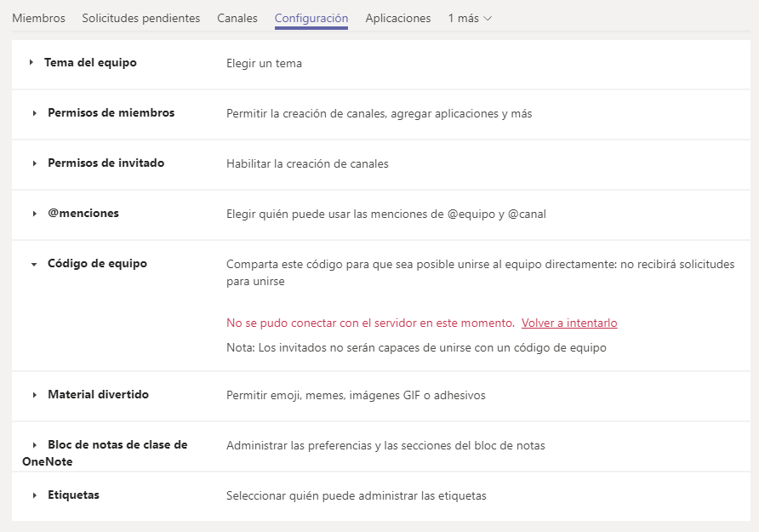Screen dimensions: 759x532
Task: Expand arrow beside Permisos de invitado
Action: pos(34,163)
